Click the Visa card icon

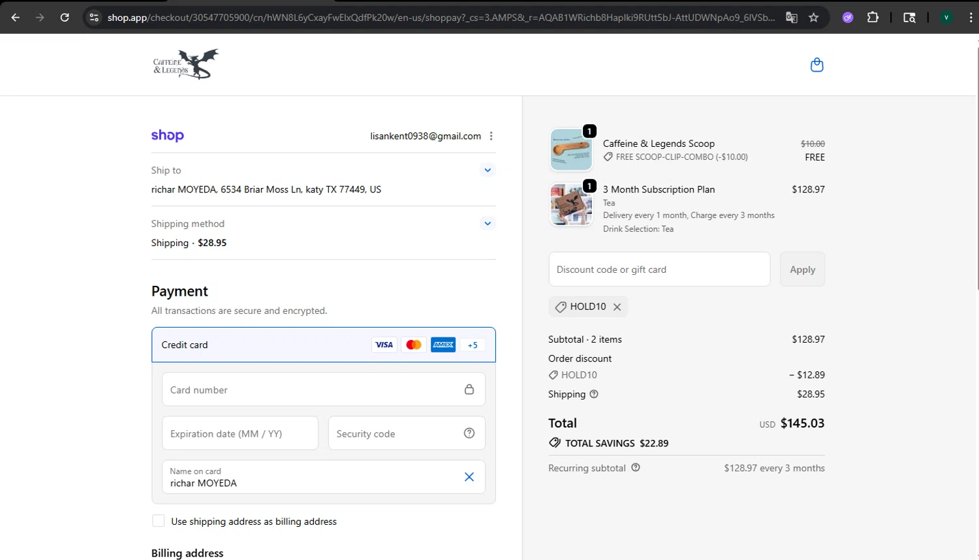pos(384,345)
